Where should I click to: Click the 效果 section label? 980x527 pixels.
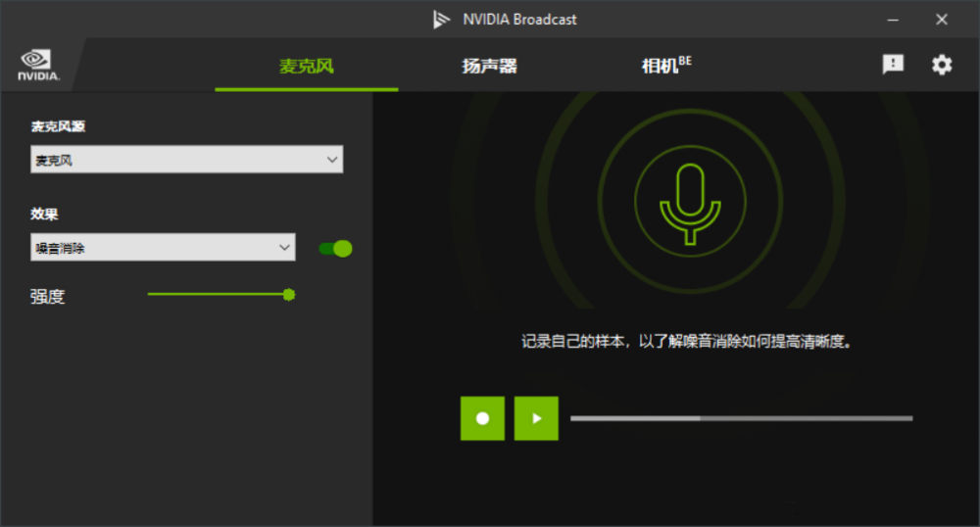(44, 215)
